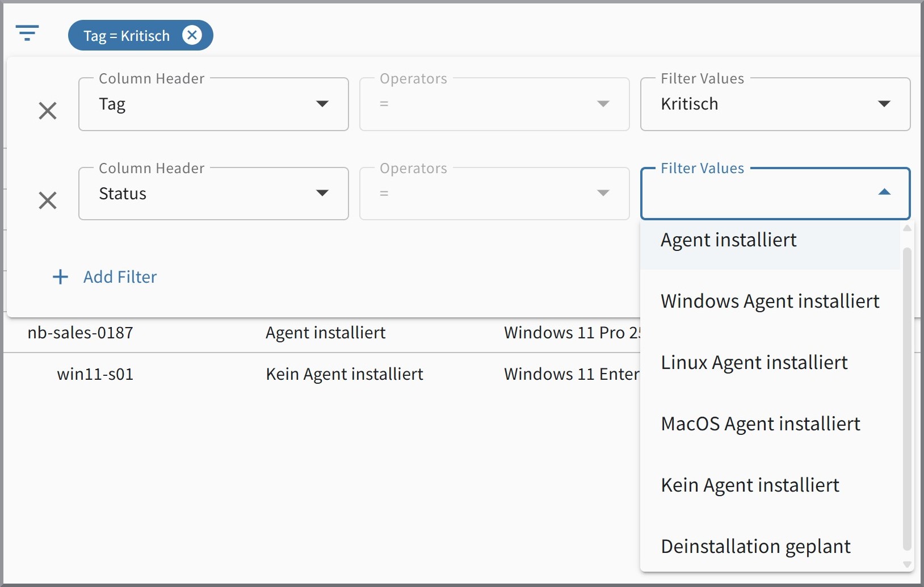Click the Add Filter link
The height and width of the screenshot is (587, 924).
click(120, 277)
